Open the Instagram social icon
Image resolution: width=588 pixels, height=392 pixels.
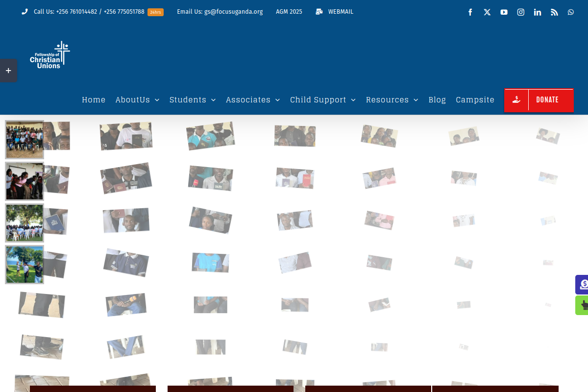pyautogui.click(x=521, y=12)
